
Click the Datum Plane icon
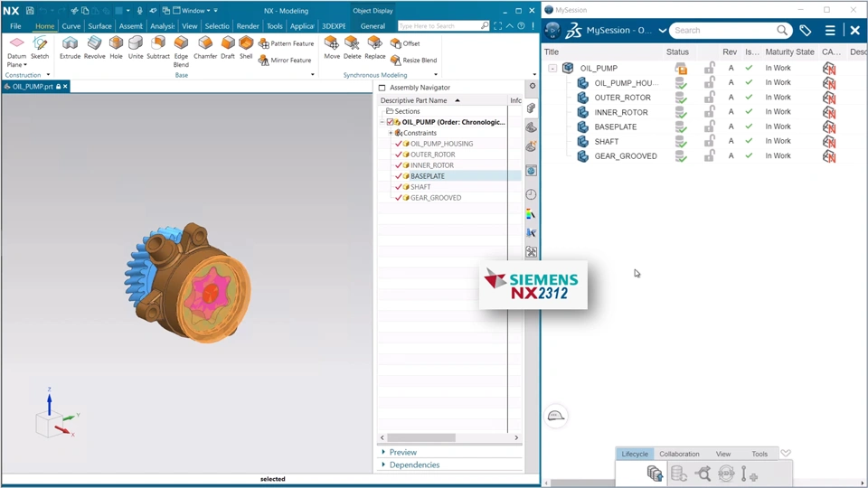16,43
